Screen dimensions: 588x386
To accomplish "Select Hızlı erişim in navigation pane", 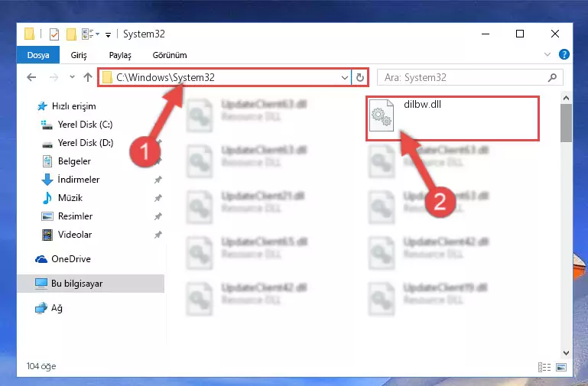I will 66,106.
